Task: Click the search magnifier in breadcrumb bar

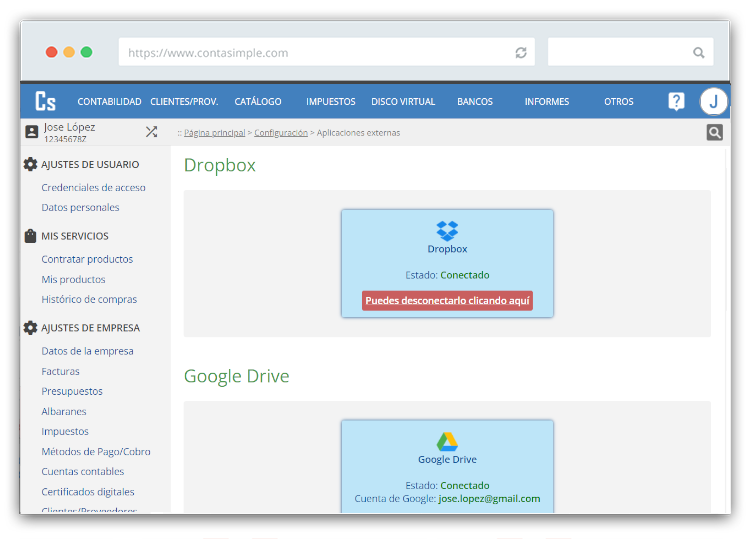Action: 714,132
